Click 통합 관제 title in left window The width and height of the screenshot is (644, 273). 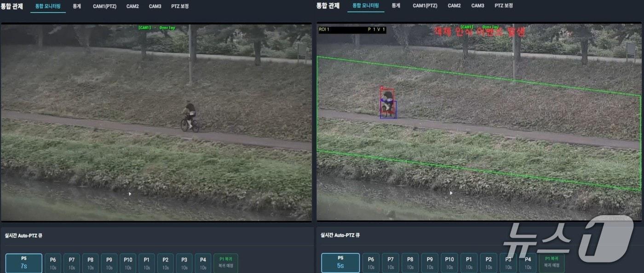12,6
